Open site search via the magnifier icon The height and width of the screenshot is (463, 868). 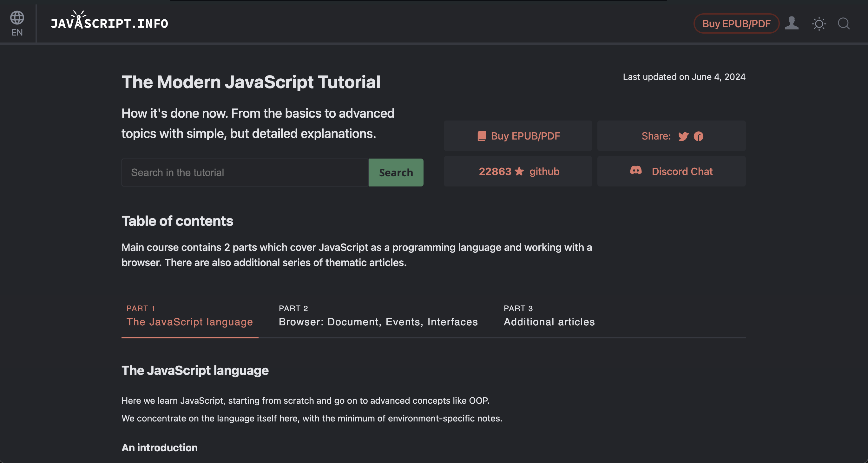844,23
